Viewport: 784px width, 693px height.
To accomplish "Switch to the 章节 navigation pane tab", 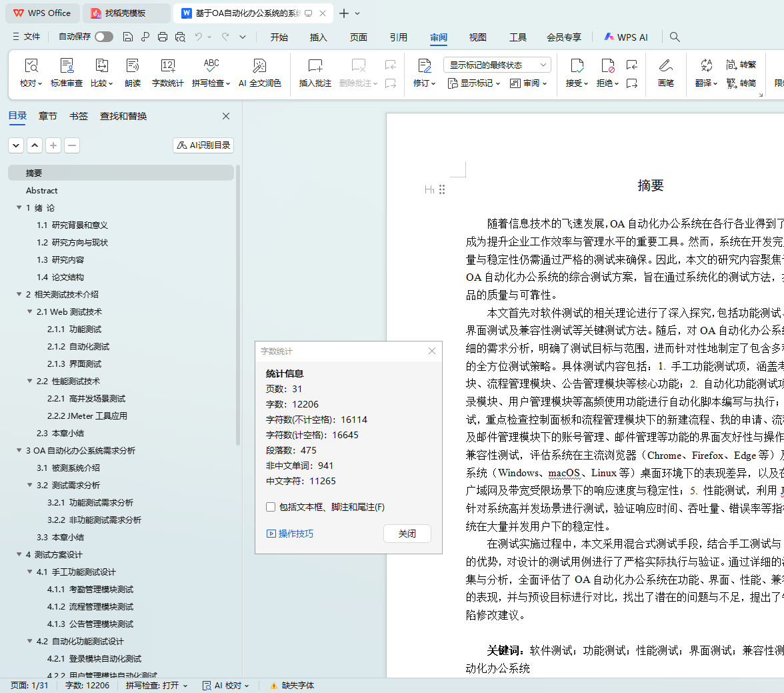I will click(x=48, y=116).
